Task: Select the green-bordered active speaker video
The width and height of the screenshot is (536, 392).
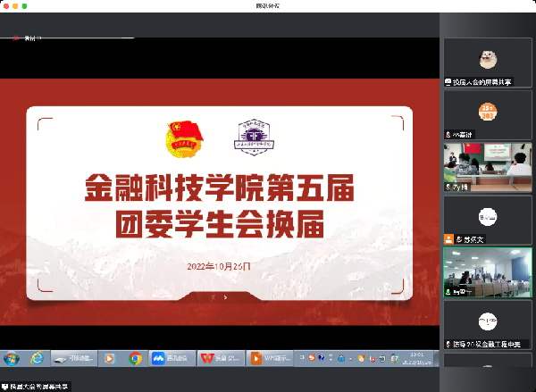Action: click(x=487, y=271)
